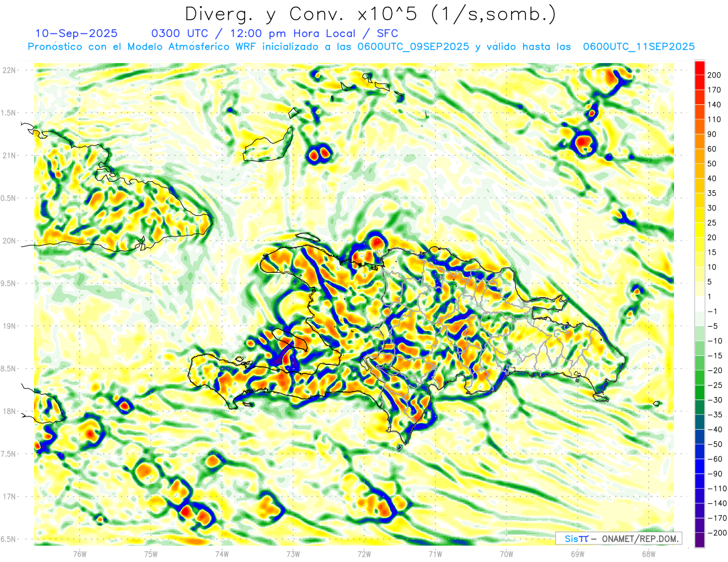Viewport: 728px width, 562px height.
Task: Click the "6.5N" latitude label
Action: [9, 539]
